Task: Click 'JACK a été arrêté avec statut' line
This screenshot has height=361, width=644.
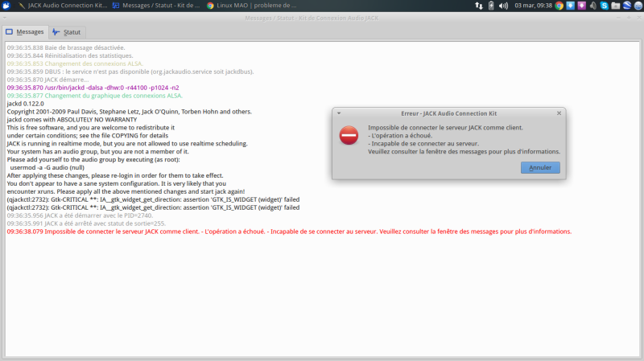Action: pyautogui.click(x=86, y=224)
